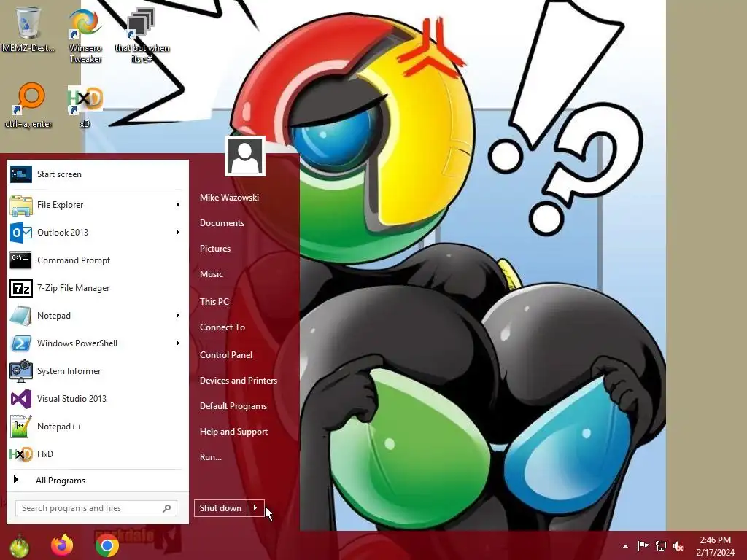This screenshot has height=560, width=747.
Task: Click the Shut down button
Action: point(220,508)
